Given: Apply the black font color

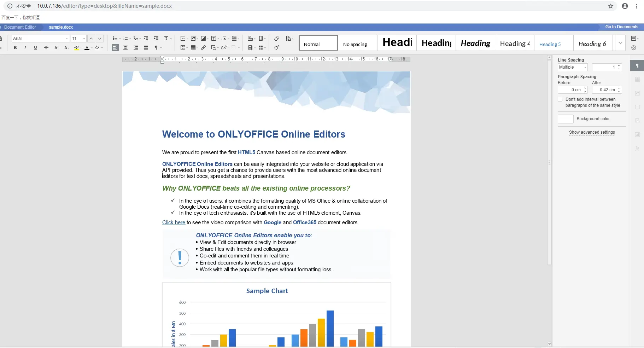Looking at the screenshot, I should (87, 48).
